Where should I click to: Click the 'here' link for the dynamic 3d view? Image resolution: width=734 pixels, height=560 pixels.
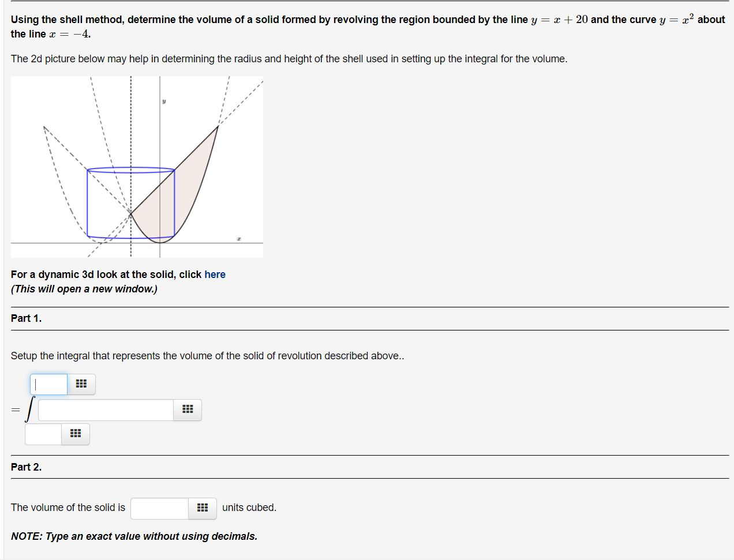pyautogui.click(x=214, y=275)
